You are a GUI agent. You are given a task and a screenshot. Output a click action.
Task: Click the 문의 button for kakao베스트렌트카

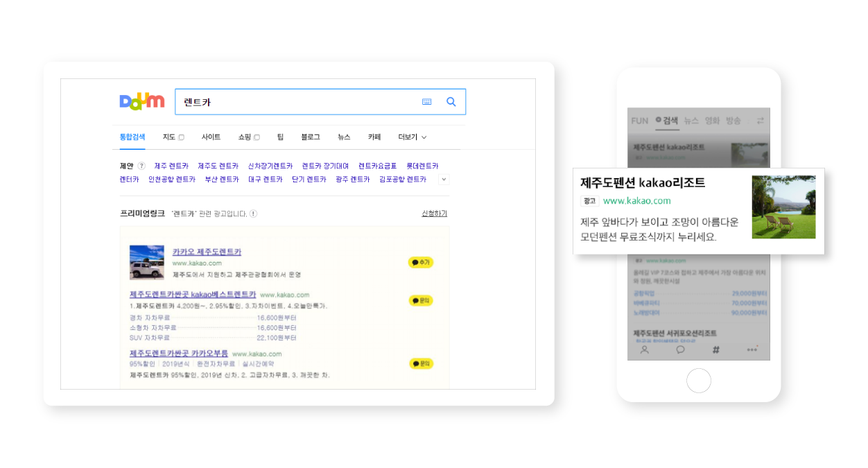click(x=421, y=300)
